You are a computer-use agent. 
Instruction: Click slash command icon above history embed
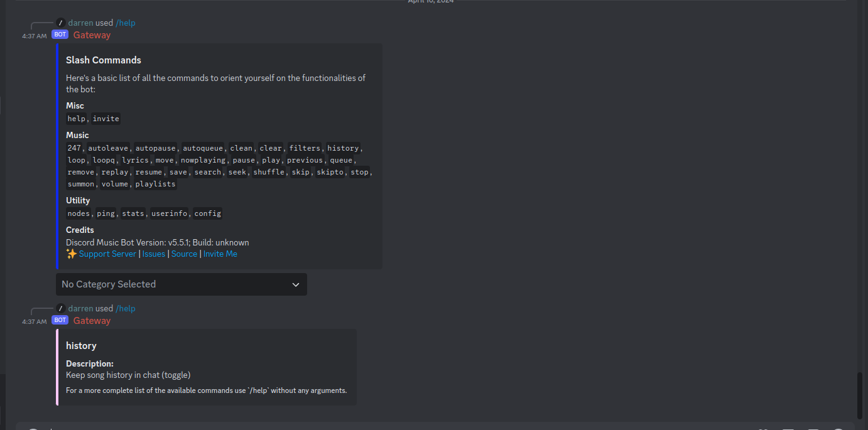[61, 308]
